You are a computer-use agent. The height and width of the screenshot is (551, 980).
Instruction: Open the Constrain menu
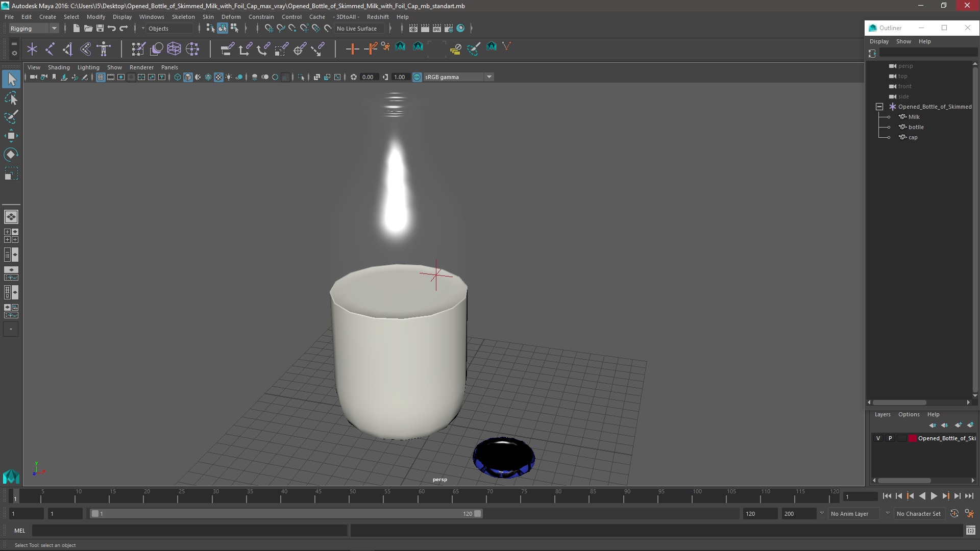tap(261, 17)
